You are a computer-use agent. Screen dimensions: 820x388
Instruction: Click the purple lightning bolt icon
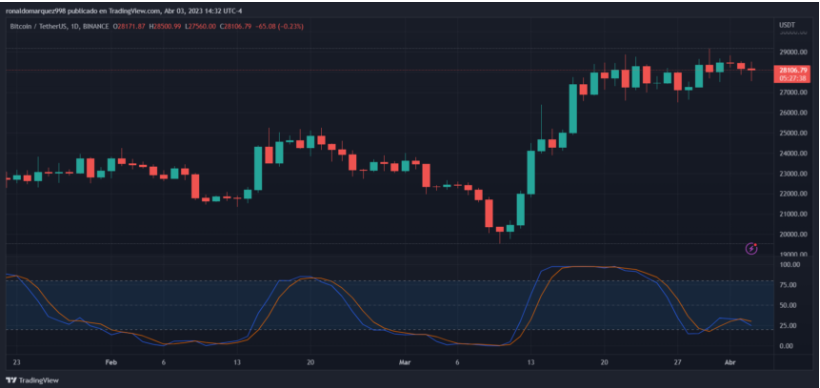(751, 248)
